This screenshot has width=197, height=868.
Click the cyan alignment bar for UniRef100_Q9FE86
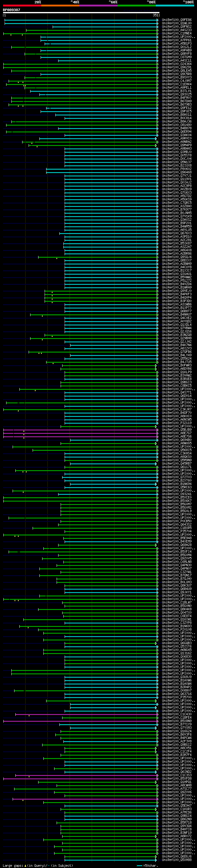[x=81, y=20]
